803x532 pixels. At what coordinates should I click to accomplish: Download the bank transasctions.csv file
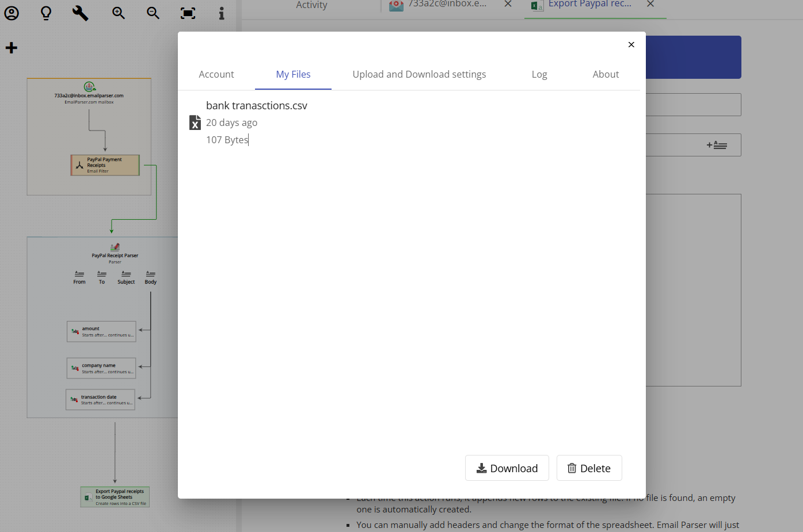click(x=507, y=468)
